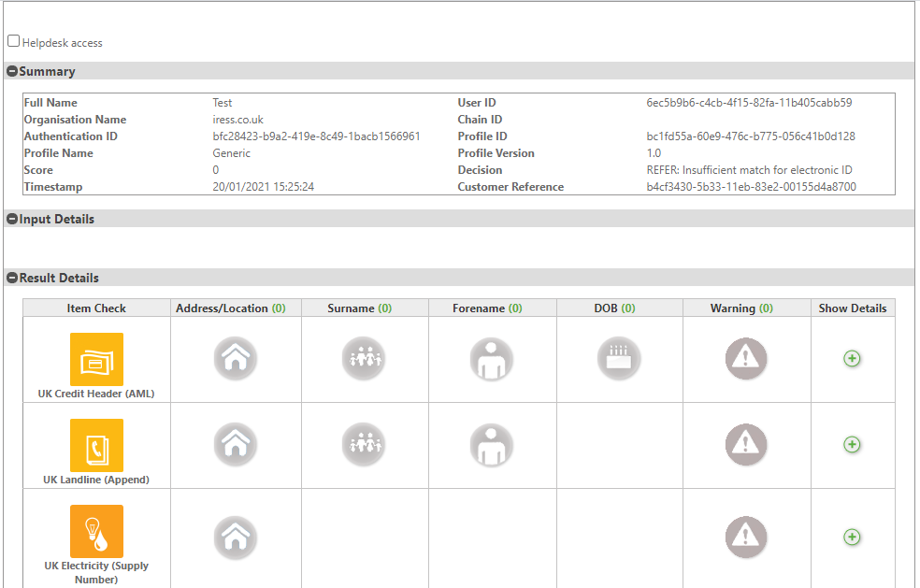
Task: Collapse the Summary section
Action: (10, 71)
